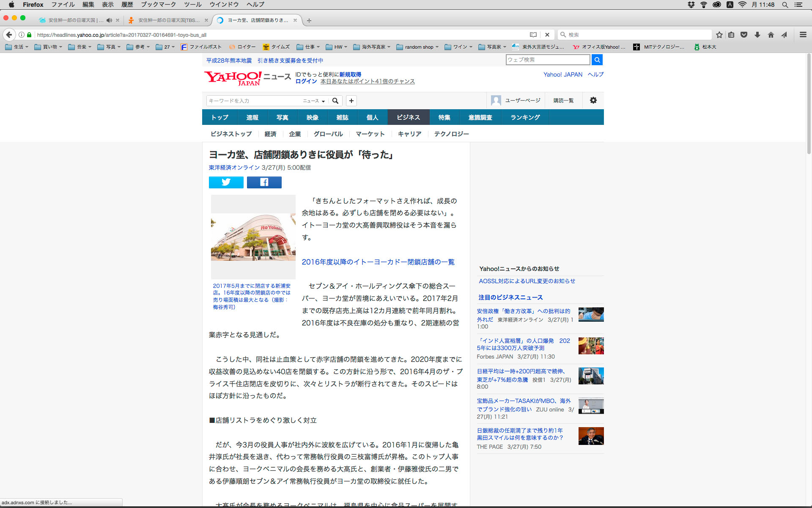This screenshot has width=812, height=508.
Task: Click the plus button beside keyword search
Action: [x=351, y=101]
